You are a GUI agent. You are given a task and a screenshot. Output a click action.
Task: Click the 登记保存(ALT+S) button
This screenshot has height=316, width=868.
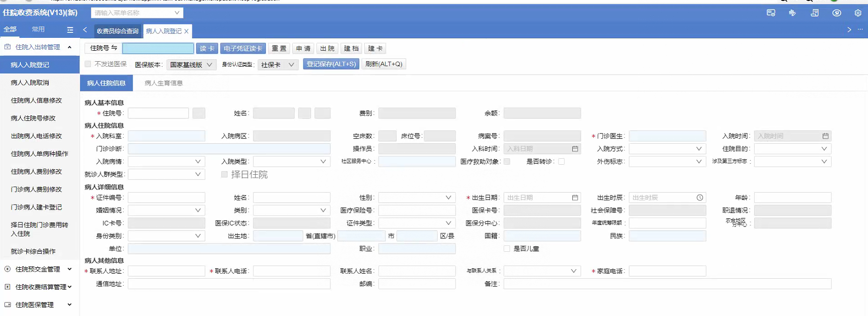[331, 64]
